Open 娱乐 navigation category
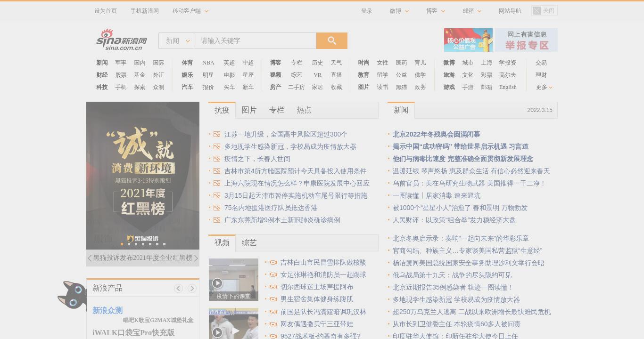 tap(187, 75)
